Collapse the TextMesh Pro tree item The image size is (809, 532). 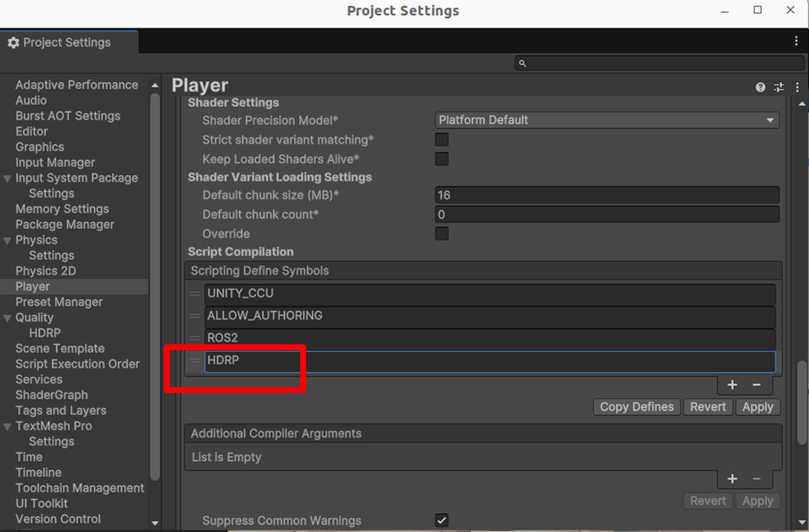click(x=7, y=427)
